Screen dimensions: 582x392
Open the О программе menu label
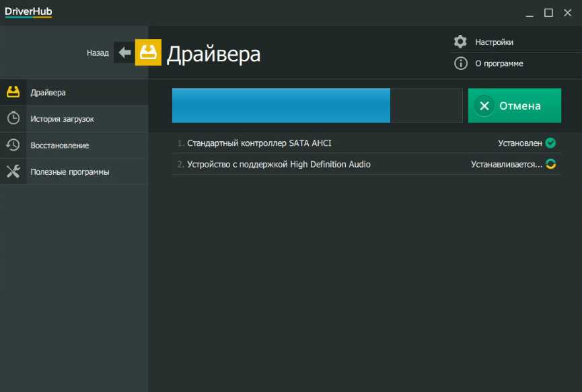[499, 63]
